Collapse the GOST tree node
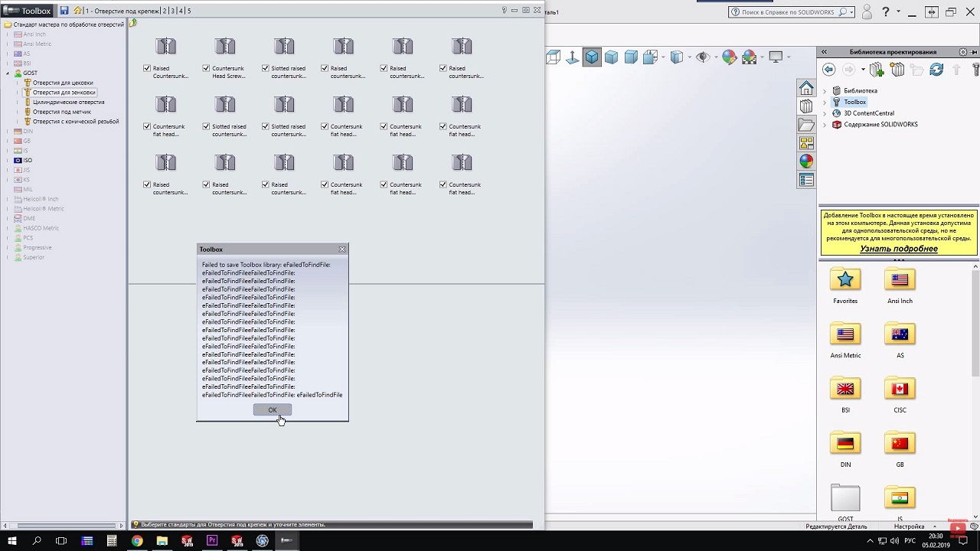 point(8,73)
